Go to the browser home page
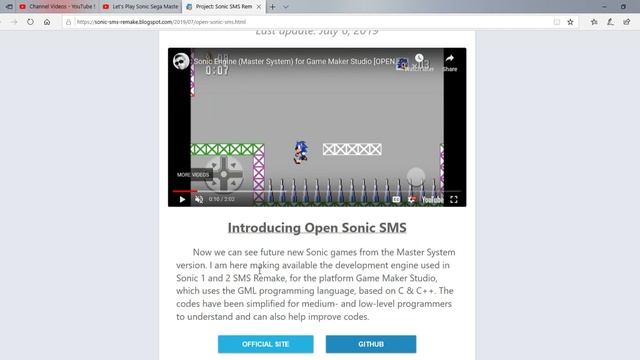Viewport: 640px width, 360px height. 47,22
